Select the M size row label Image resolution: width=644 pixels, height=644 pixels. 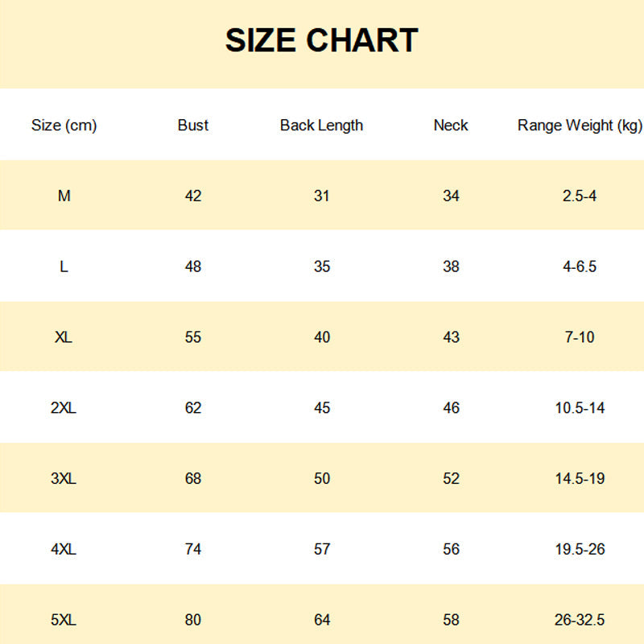pyautogui.click(x=64, y=196)
